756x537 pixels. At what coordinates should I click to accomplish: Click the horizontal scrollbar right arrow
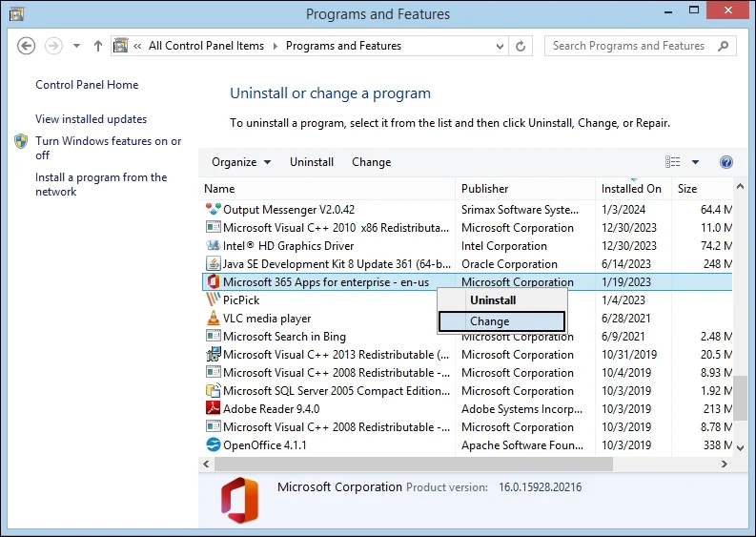[x=725, y=465]
